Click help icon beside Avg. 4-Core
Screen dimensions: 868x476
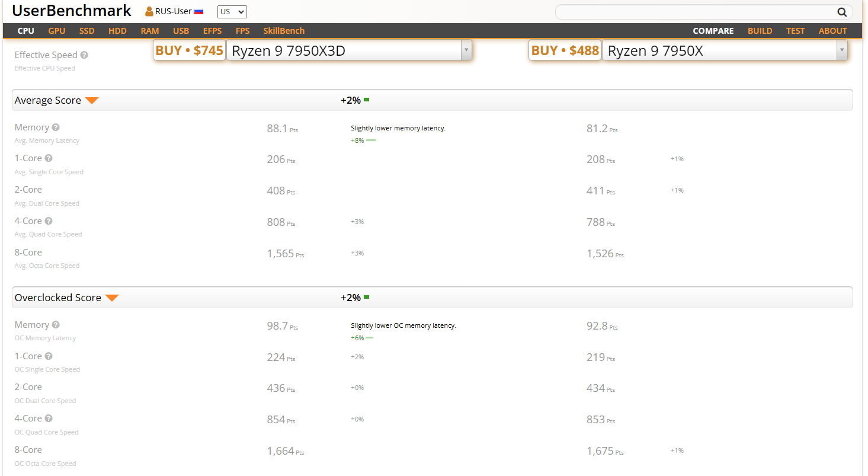(x=49, y=221)
